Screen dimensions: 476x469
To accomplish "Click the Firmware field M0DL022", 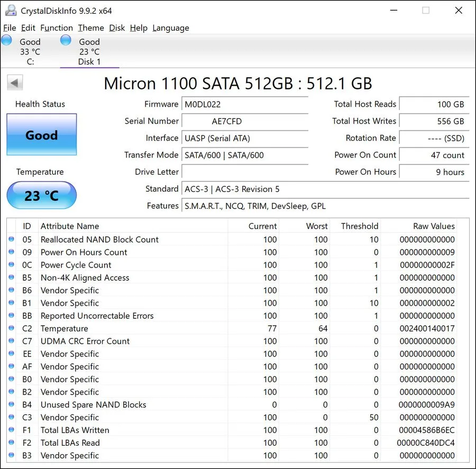I will coord(245,104).
